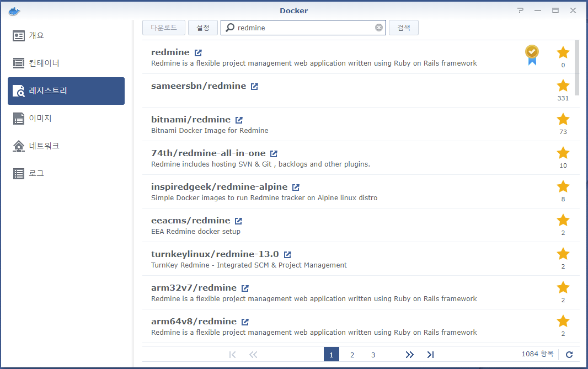Refresh the registry results list

(x=569, y=354)
